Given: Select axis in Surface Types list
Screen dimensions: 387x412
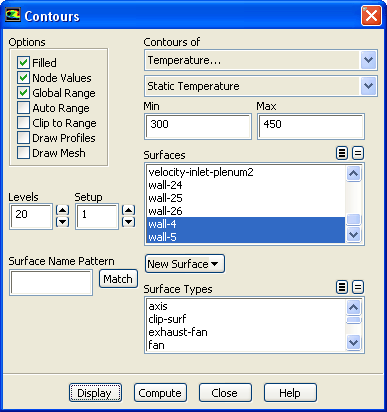Looking at the screenshot, I should 246,306.
